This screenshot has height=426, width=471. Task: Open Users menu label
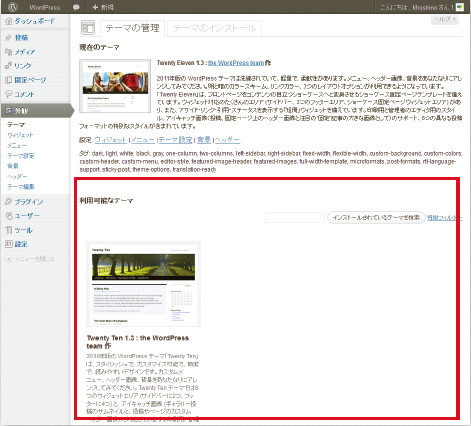(27, 216)
